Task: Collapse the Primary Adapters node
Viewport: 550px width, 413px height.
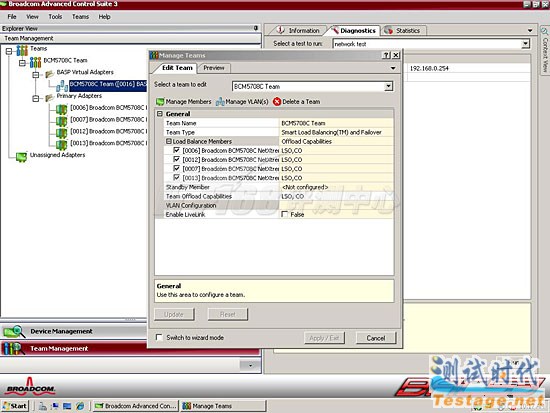Action: [36, 99]
